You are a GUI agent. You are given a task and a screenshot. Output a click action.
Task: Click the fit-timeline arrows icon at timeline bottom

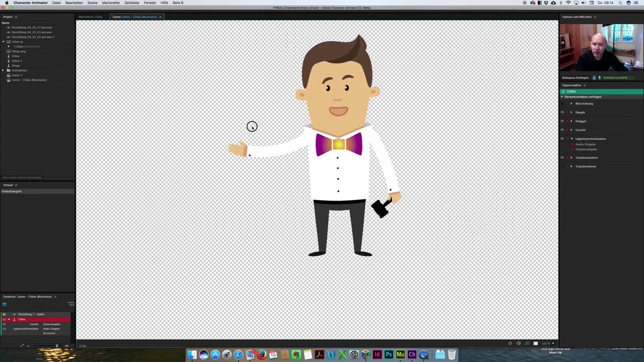coord(22,345)
